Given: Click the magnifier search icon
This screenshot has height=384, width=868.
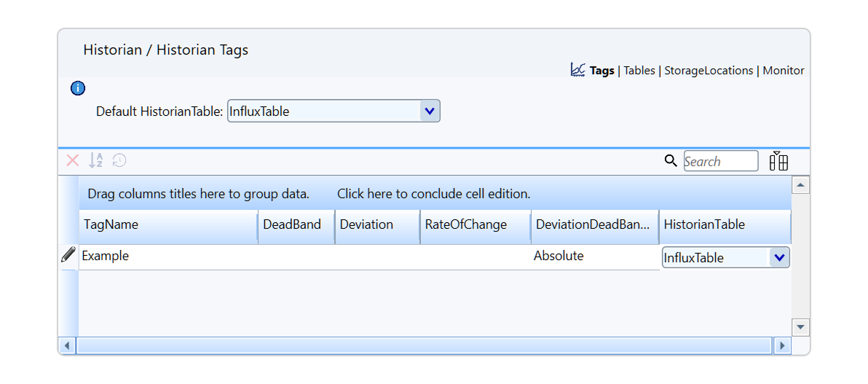Looking at the screenshot, I should [671, 161].
